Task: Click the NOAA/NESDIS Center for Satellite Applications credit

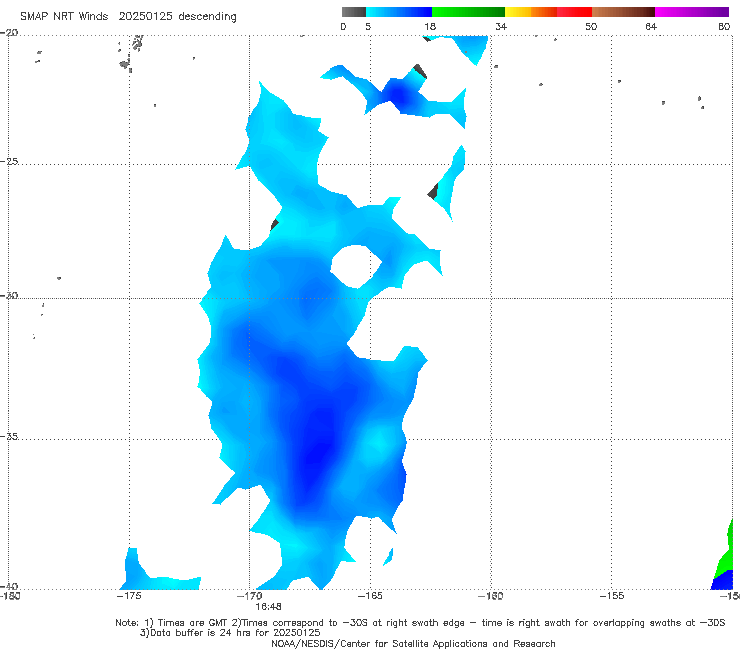Action: 413,643
